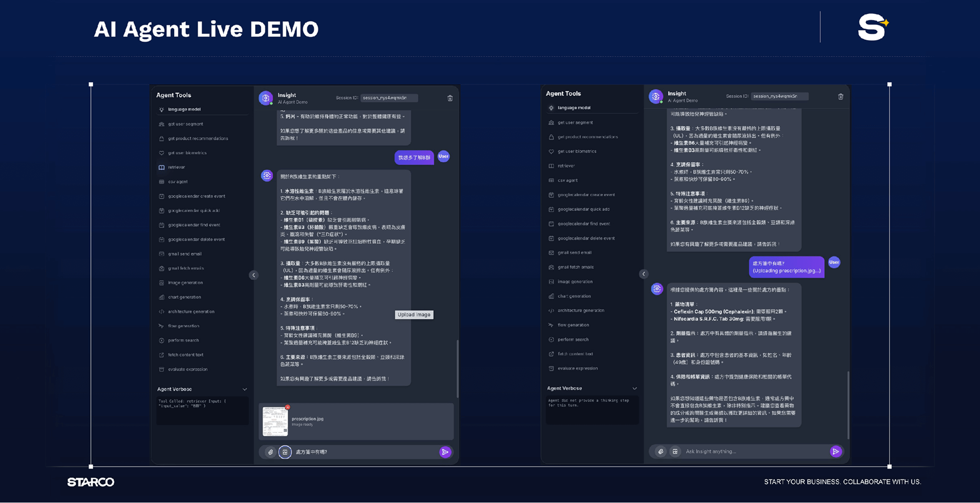Remove prescription.jpg using the red X badge
The image size is (980, 503).
click(288, 407)
